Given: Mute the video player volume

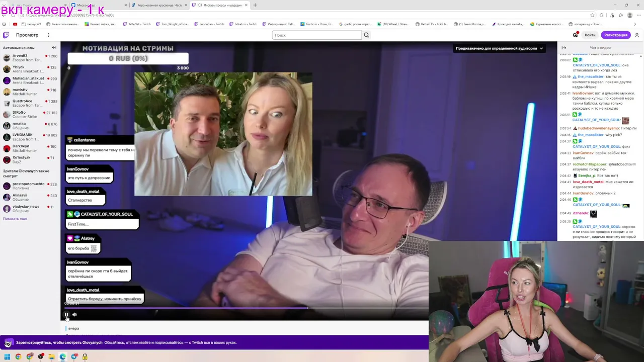Looking at the screenshot, I should point(74,315).
